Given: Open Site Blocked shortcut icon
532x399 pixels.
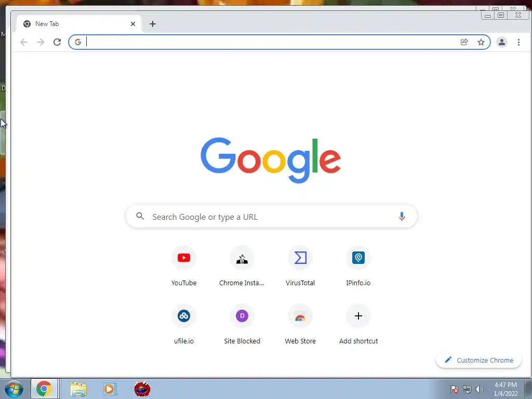Looking at the screenshot, I should click(242, 316).
